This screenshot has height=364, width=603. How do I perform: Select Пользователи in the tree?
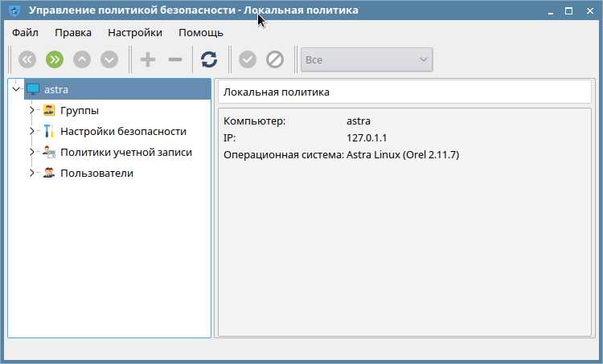tap(97, 173)
